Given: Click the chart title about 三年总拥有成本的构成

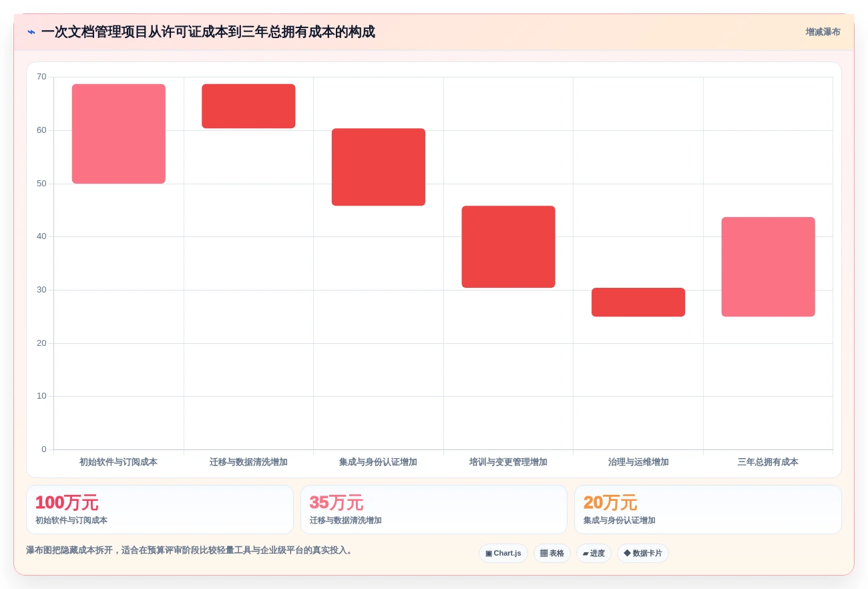Looking at the screenshot, I should (x=208, y=32).
